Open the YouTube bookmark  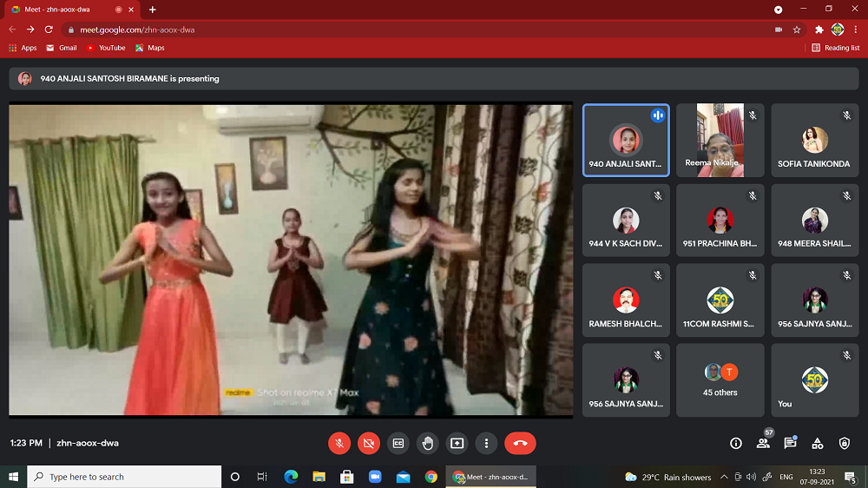[106, 48]
